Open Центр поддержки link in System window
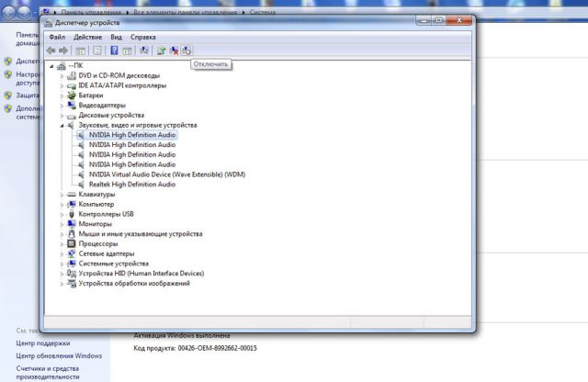The width and height of the screenshot is (588, 382). pos(43,343)
